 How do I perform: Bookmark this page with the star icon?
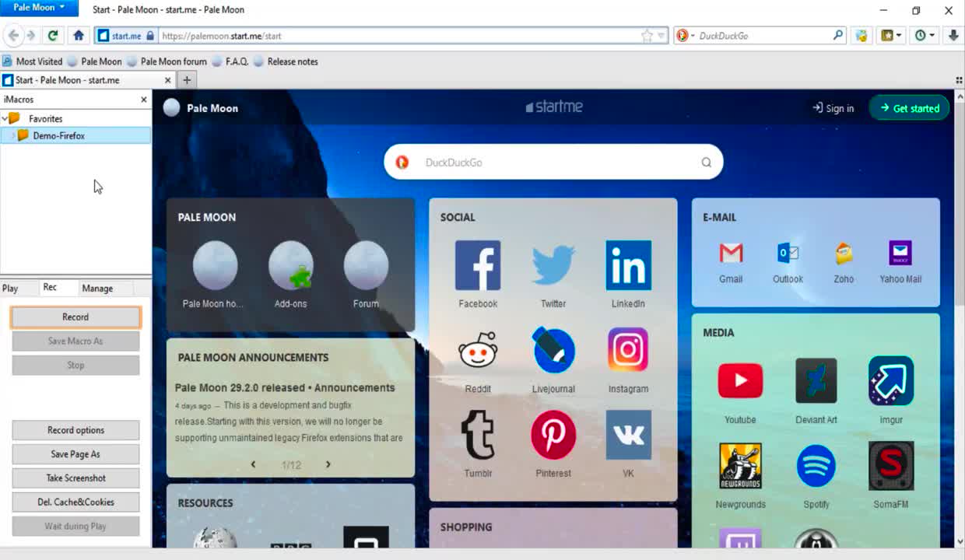(647, 36)
